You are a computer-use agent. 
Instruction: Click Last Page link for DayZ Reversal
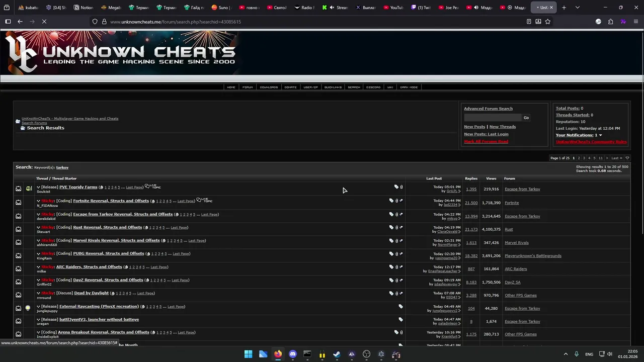[180, 280]
